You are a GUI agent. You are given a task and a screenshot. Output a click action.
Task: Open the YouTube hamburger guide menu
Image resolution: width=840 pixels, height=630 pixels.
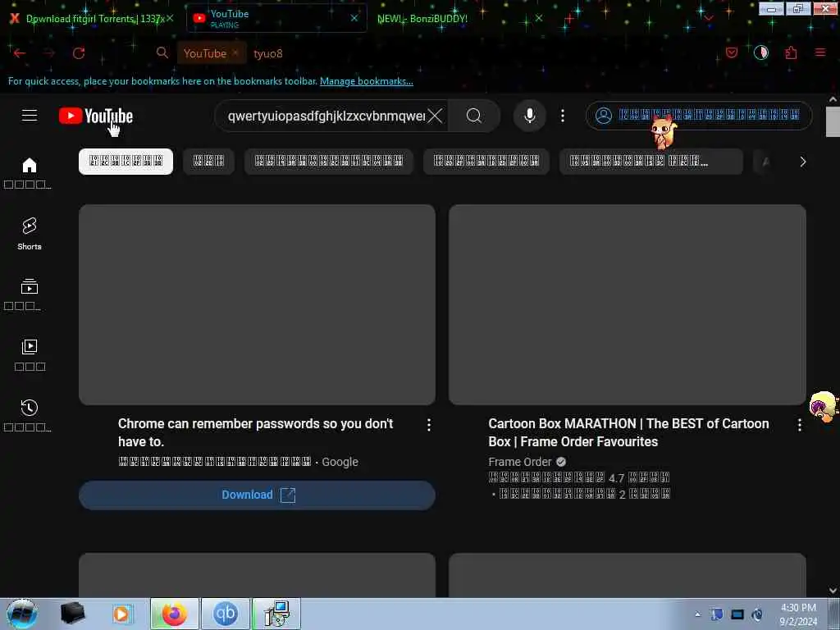(x=30, y=115)
